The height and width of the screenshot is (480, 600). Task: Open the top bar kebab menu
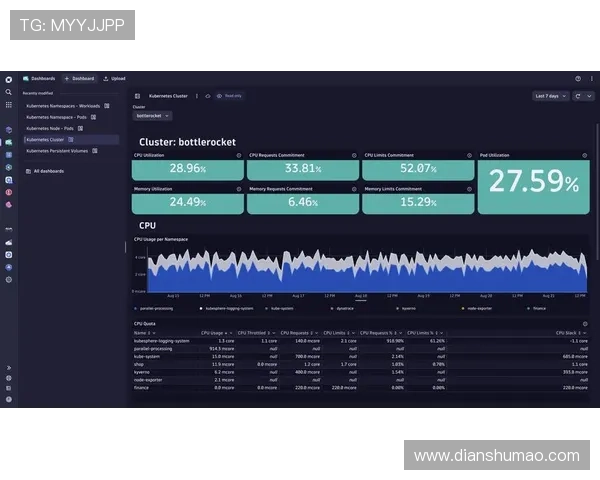tap(591, 79)
